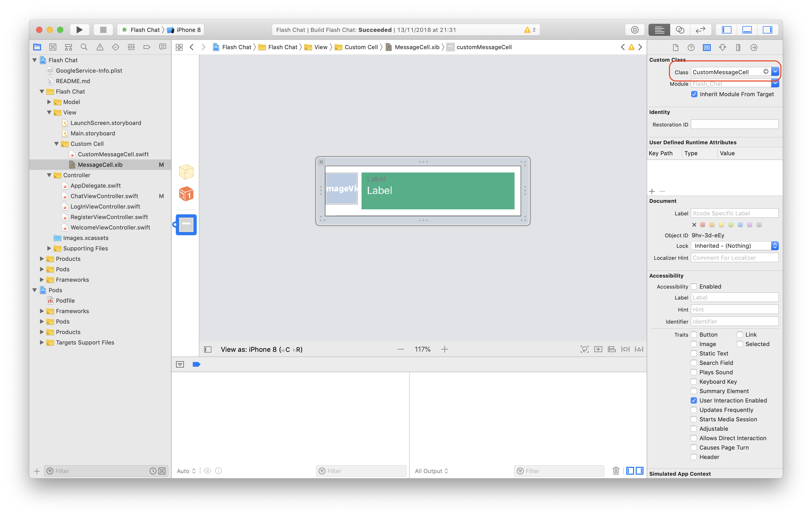Click the Stop button in toolbar

[x=103, y=30]
